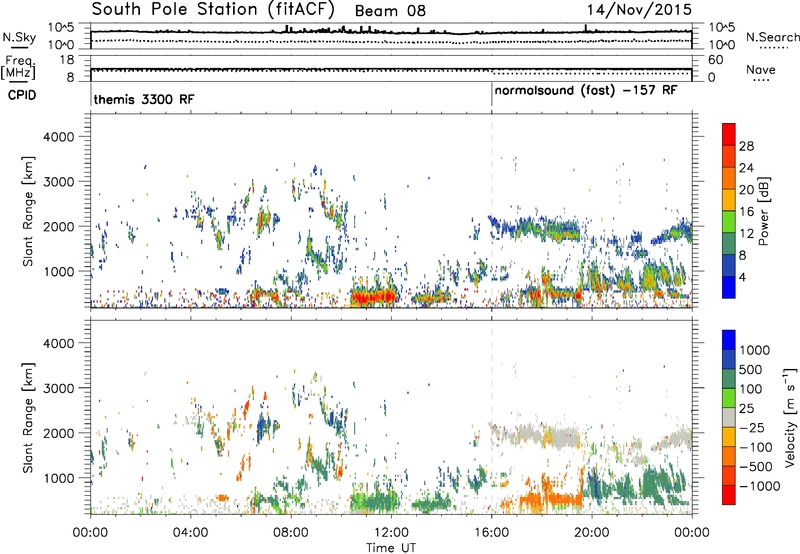Screen dimensions: 800x554
Task: Click the '08:00' time tick label
Action: (291, 533)
